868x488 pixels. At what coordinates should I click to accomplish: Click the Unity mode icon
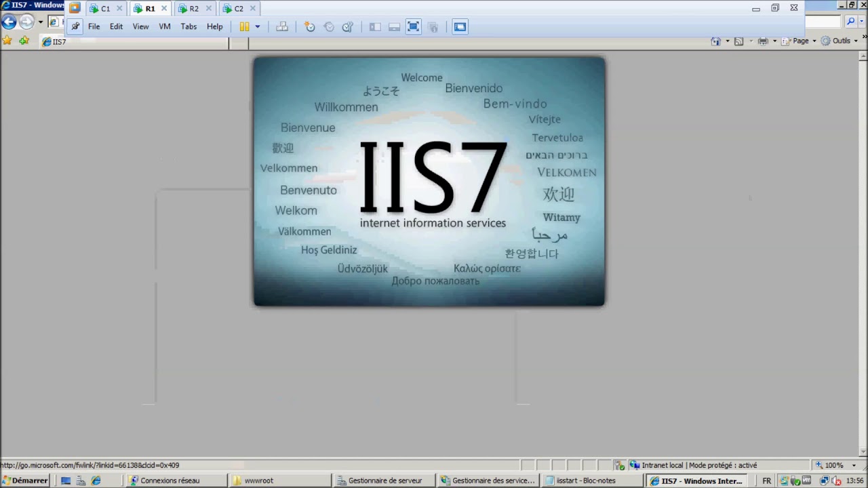click(433, 26)
